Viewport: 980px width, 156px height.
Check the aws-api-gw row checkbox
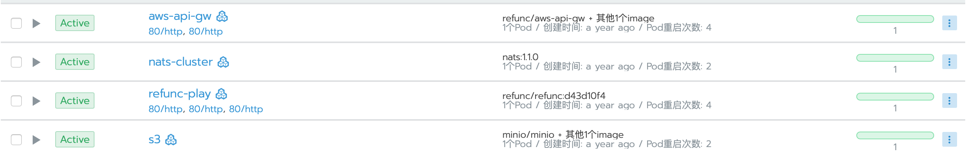click(x=16, y=23)
